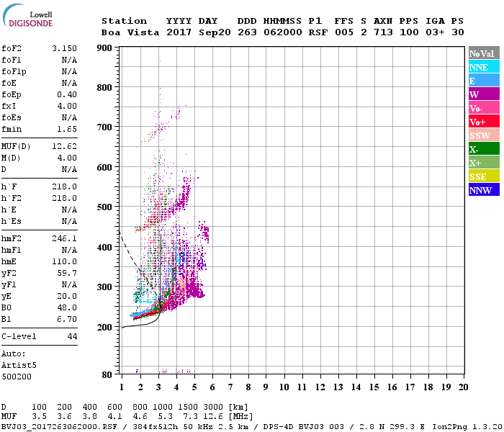Select the Vo- pink legend swatch

[484, 108]
